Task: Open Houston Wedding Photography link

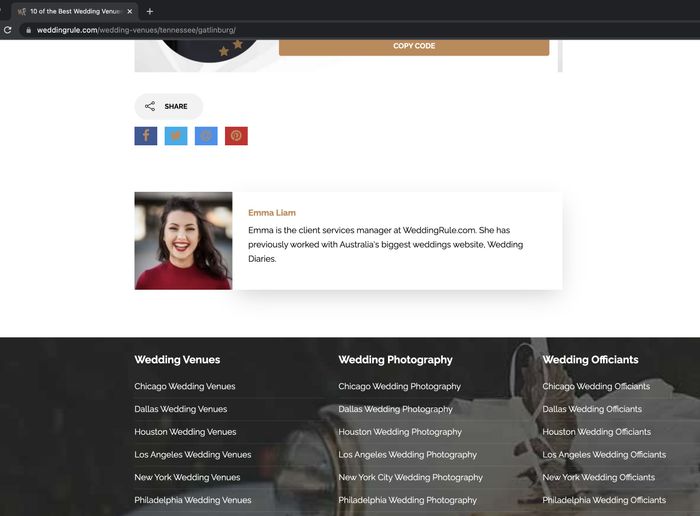Action: point(400,432)
